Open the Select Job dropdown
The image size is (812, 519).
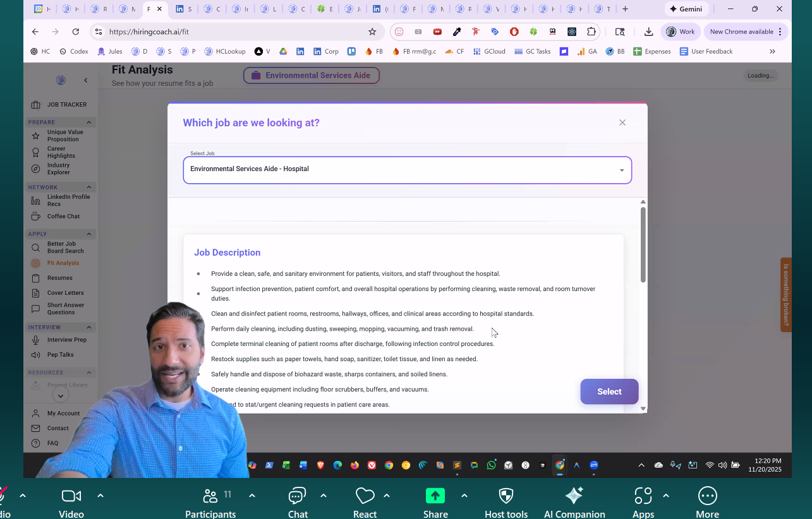tap(407, 170)
